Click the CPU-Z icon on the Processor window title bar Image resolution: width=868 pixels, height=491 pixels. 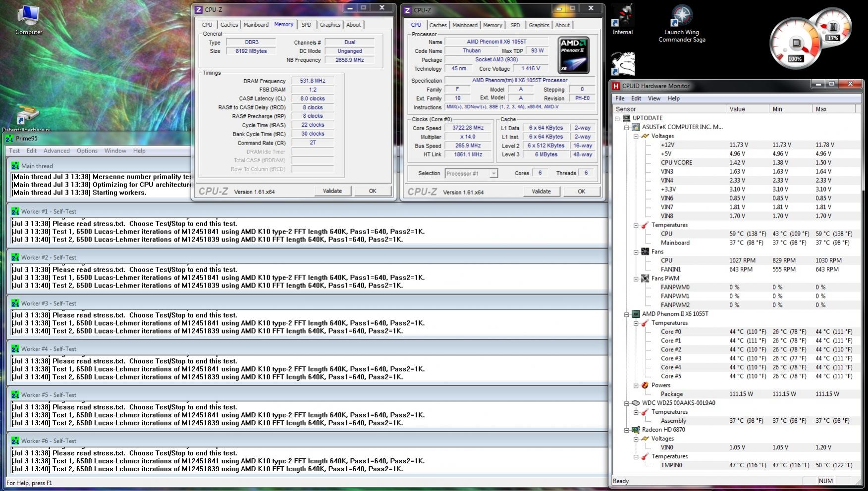[x=408, y=10]
